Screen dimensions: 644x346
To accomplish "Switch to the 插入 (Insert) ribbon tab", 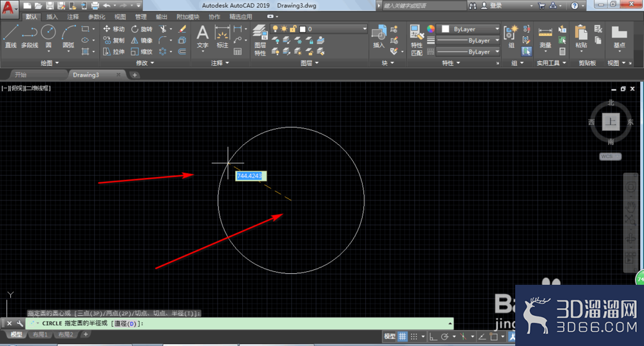I will tap(52, 17).
